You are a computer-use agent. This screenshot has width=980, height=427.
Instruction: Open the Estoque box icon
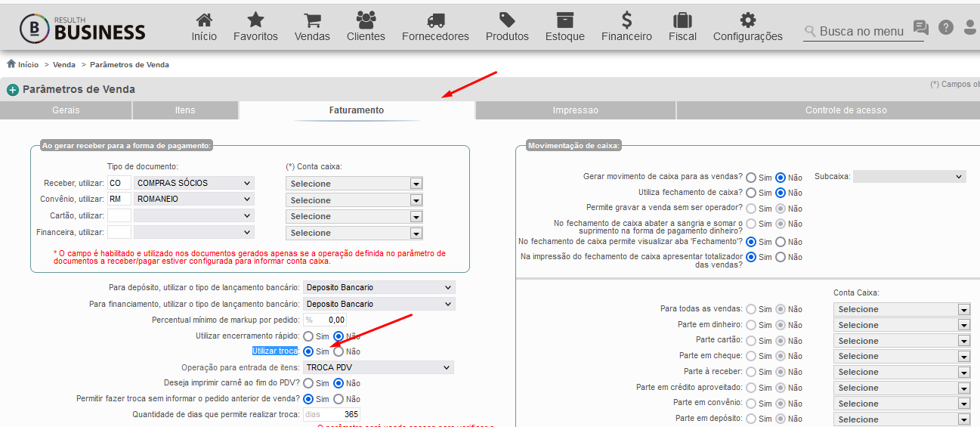coord(564,20)
